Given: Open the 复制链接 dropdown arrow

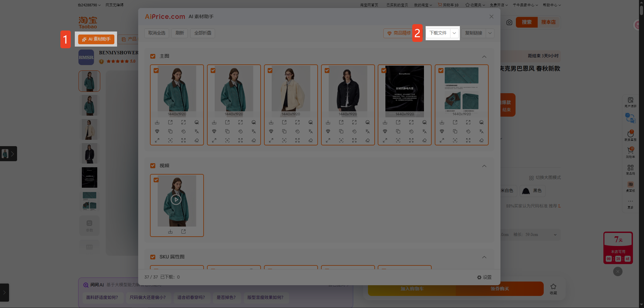Looking at the screenshot, I should point(490,33).
